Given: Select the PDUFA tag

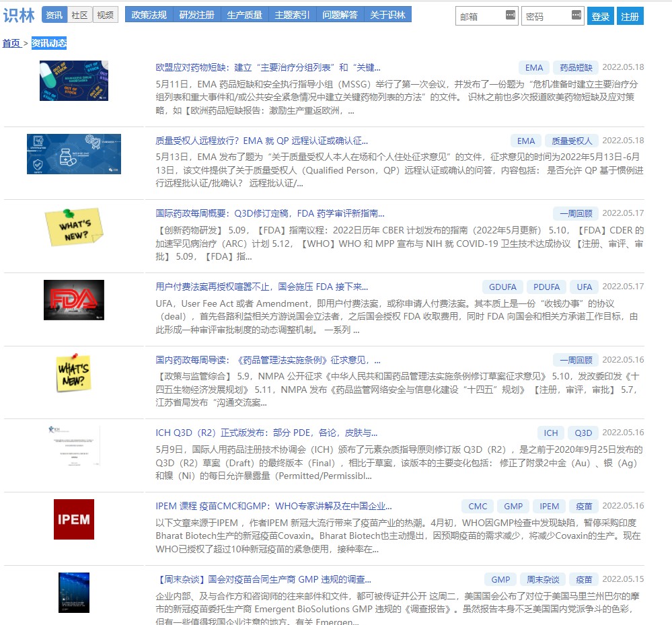Looking at the screenshot, I should [x=546, y=287].
